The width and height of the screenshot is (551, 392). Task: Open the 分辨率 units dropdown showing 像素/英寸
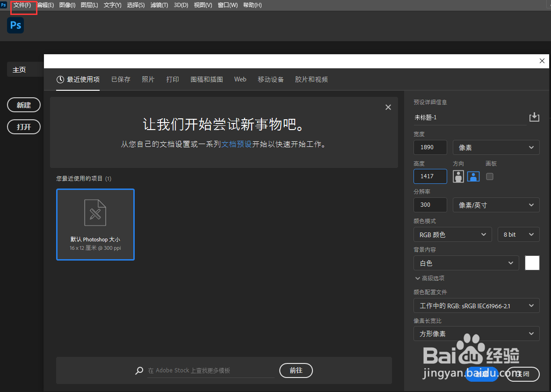pyautogui.click(x=496, y=205)
